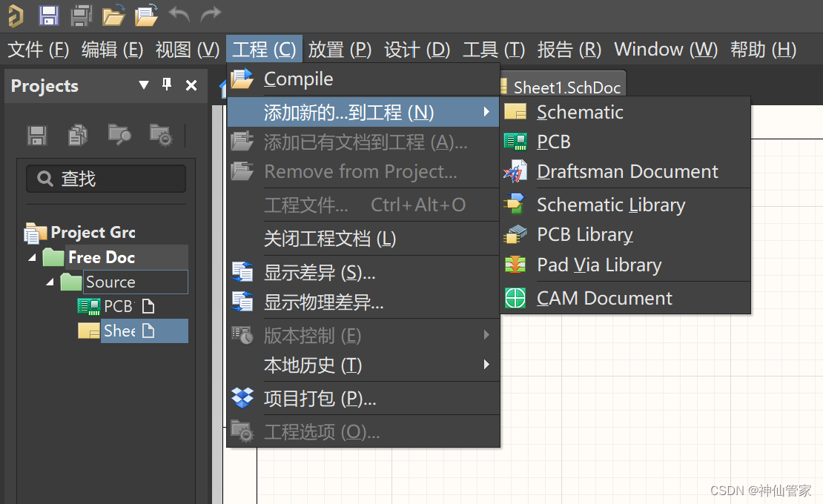823x504 pixels.
Task: Open the Projects panel dropdown arrow
Action: (x=144, y=85)
